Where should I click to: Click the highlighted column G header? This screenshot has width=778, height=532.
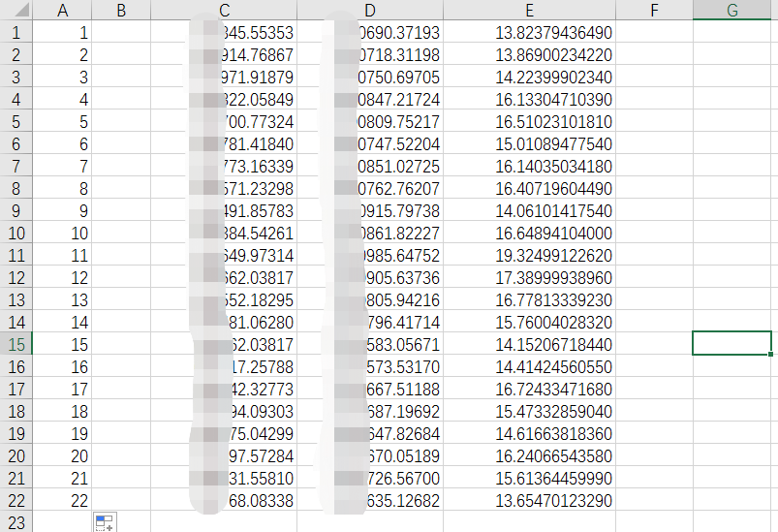click(732, 11)
